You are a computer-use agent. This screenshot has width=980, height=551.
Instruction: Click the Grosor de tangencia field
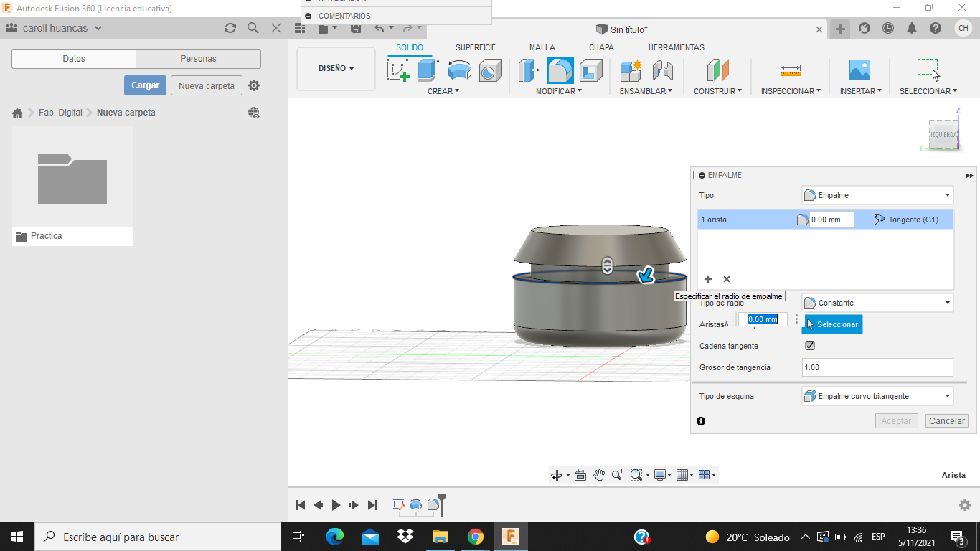[877, 367]
